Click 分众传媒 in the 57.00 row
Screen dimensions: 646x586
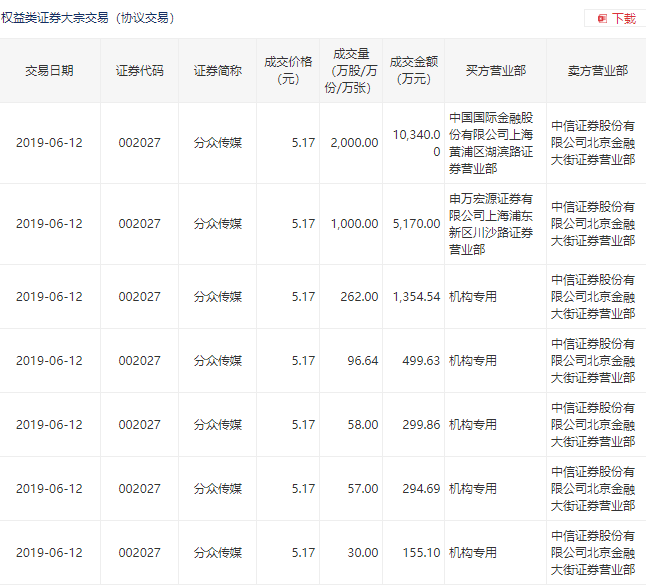(218, 489)
